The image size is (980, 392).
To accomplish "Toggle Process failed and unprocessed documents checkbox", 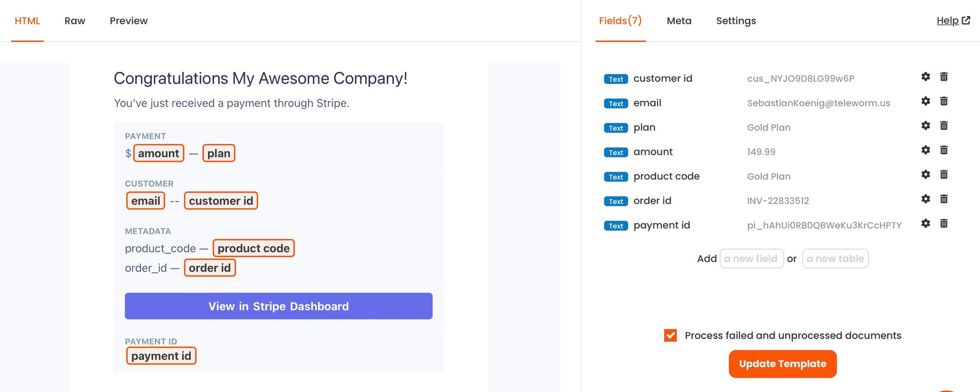I will coord(670,335).
